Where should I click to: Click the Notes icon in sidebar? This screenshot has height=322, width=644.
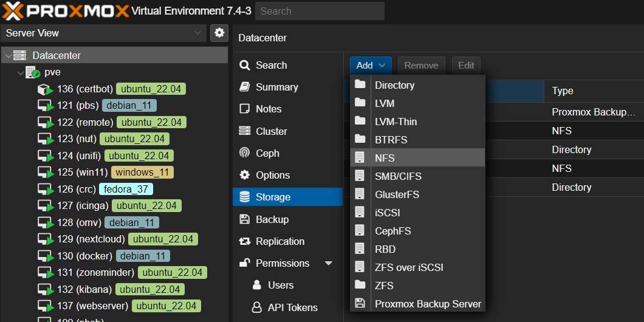(245, 109)
